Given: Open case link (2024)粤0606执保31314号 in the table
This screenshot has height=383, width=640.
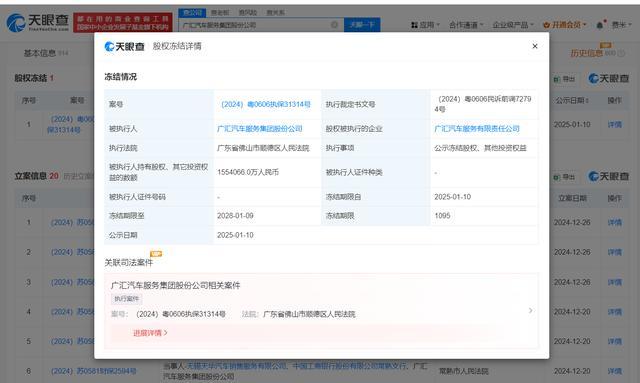Looking at the screenshot, I should 266,105.
